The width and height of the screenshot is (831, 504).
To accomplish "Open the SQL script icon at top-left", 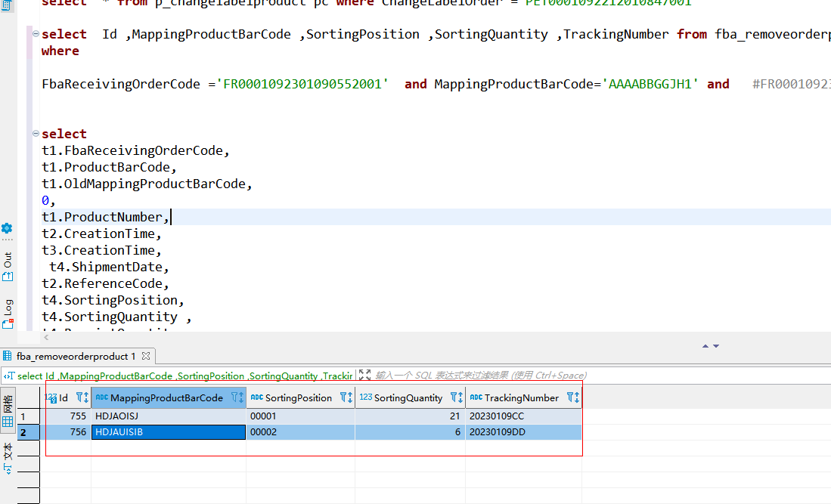I will 8,5.
